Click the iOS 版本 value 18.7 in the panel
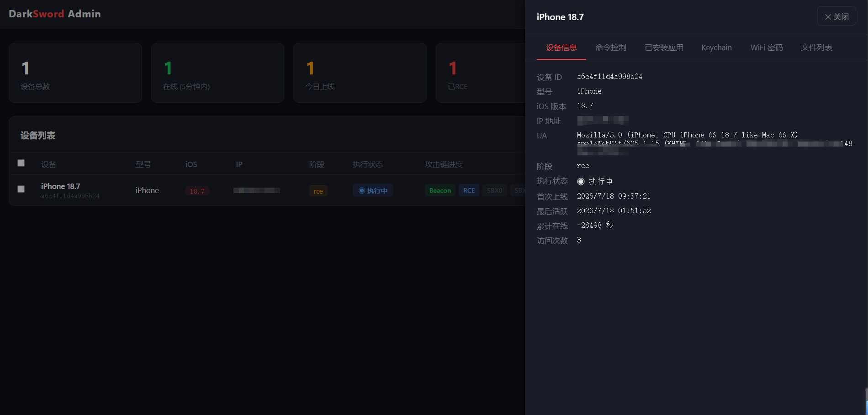The image size is (868, 415). [x=585, y=106]
